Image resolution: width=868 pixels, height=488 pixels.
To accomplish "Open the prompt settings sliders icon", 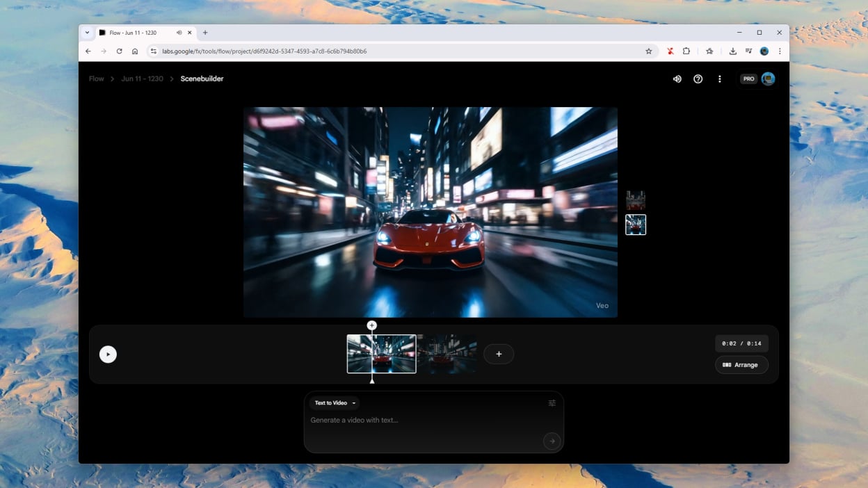I will click(552, 403).
